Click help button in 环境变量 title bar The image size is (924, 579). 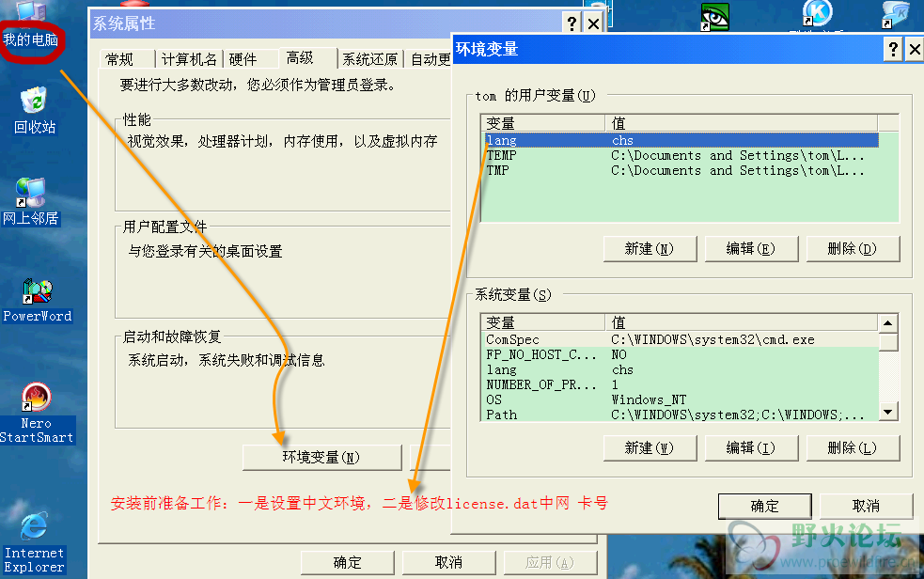coord(893,49)
